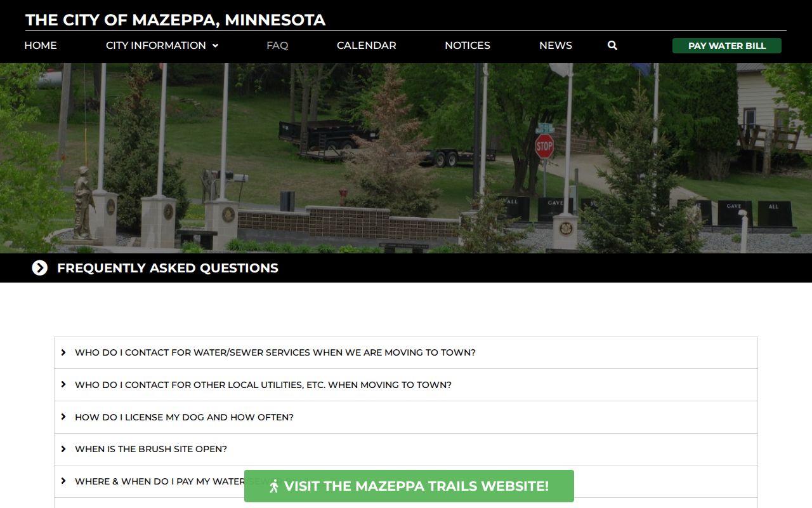The height and width of the screenshot is (508, 812).
Task: Expand the brush site hours question
Action: (406, 449)
